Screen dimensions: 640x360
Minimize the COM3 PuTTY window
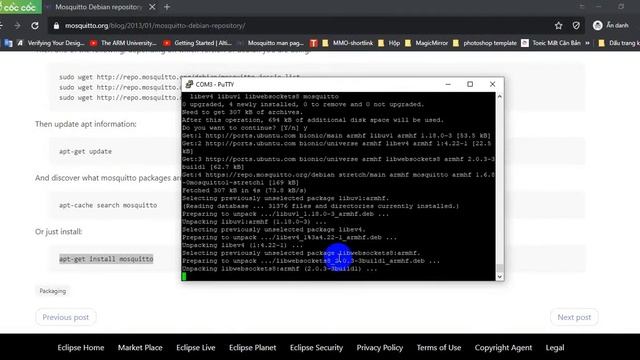pos(448,84)
